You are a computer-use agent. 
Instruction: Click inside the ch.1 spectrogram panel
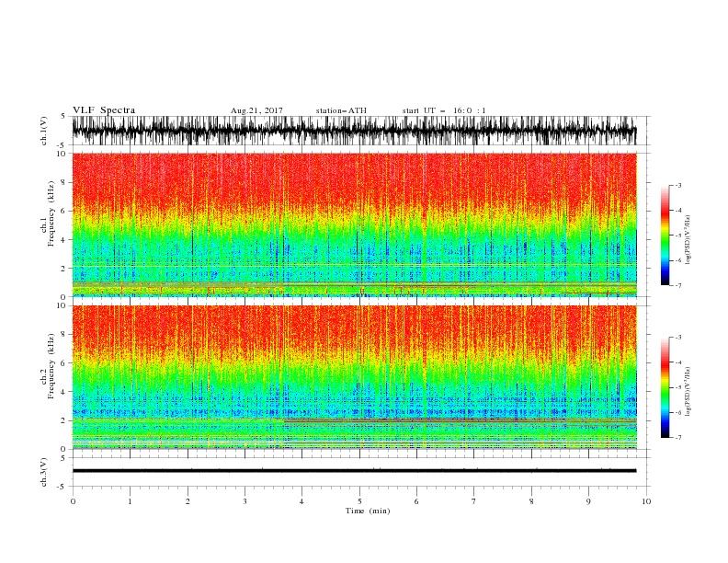tap(354, 224)
